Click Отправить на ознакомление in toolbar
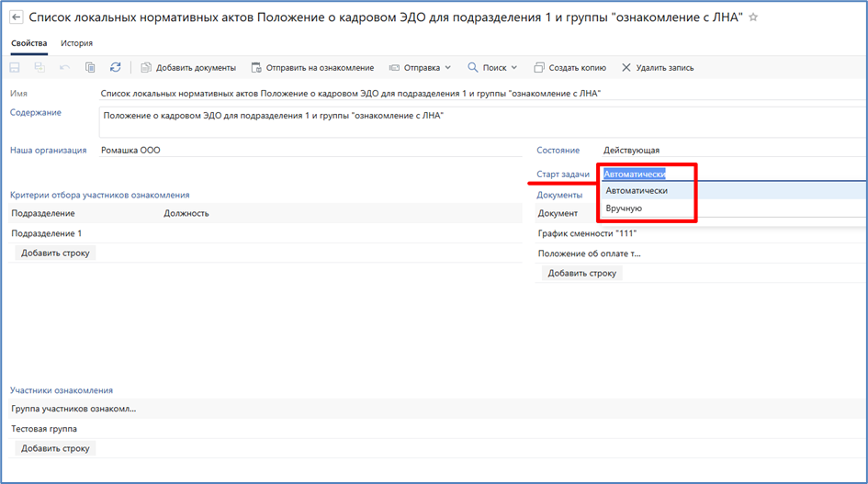868x484 pixels. coord(312,67)
